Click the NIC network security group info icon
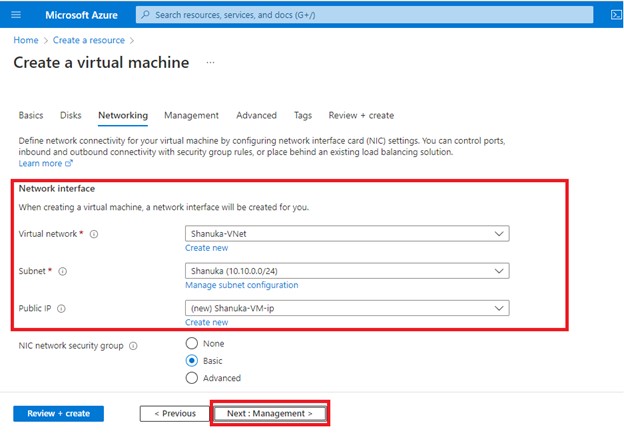 point(134,345)
